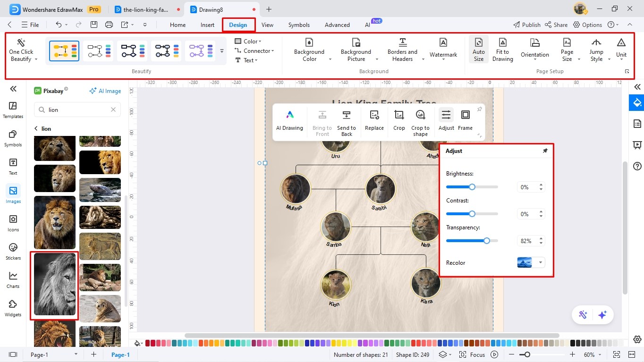Viewport: 644px width, 362px height.
Task: Open Text panel in sidebar
Action: pos(13,167)
